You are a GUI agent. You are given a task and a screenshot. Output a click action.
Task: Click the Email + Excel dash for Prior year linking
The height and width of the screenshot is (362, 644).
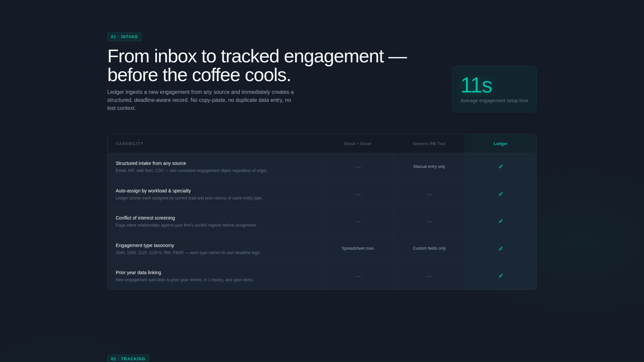click(358, 276)
